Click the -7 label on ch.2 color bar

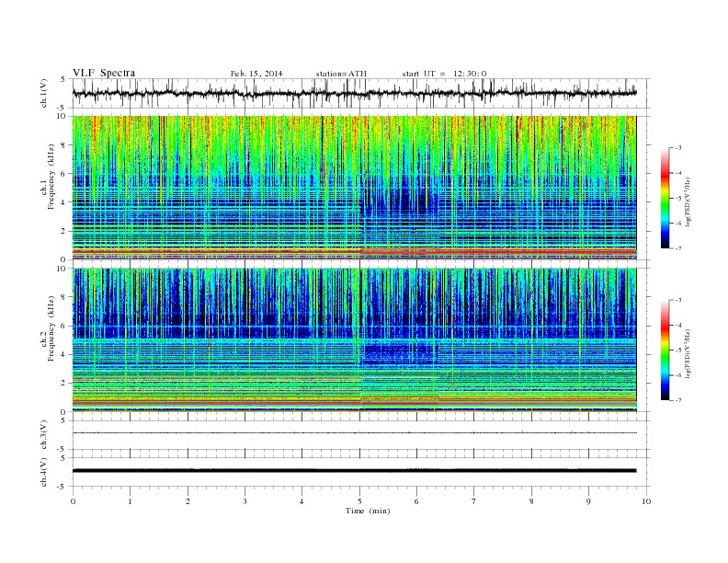pyautogui.click(x=678, y=400)
